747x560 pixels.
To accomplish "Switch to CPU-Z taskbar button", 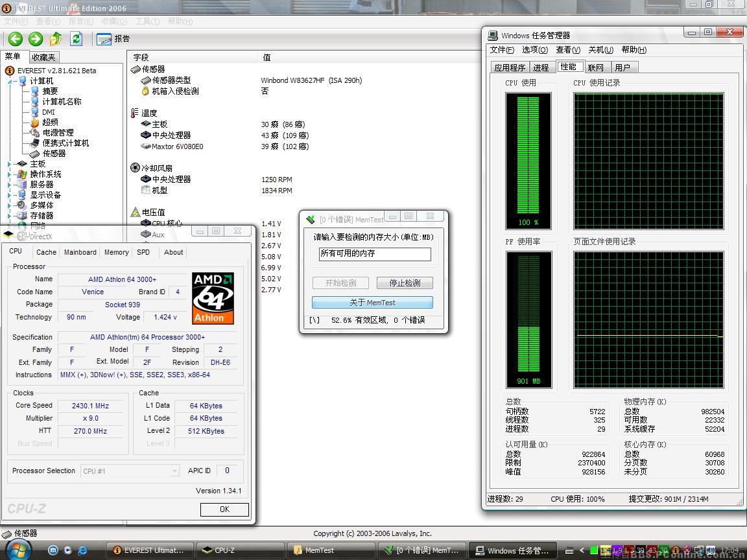I will click(240, 550).
